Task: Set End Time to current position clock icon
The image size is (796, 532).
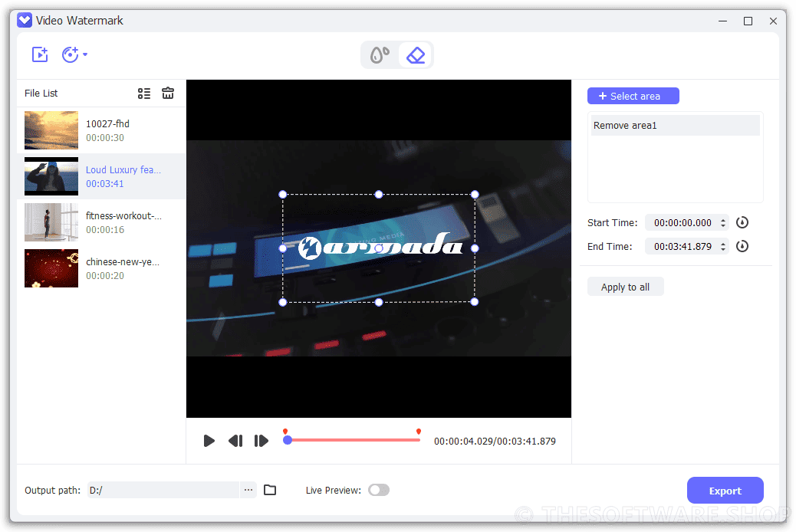Action: click(x=742, y=246)
